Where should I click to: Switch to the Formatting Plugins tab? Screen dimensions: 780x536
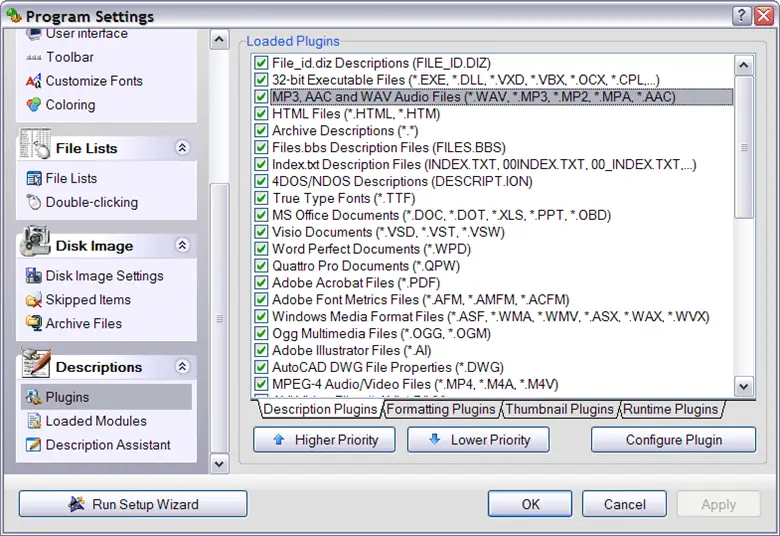[x=440, y=409]
